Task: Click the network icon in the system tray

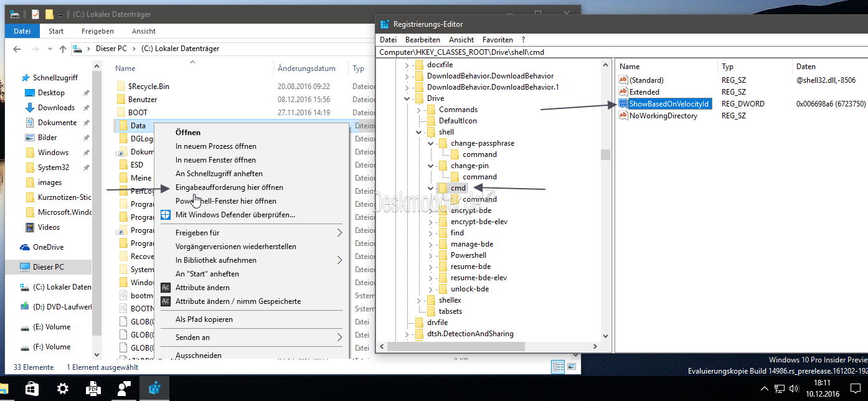Action: [779, 389]
